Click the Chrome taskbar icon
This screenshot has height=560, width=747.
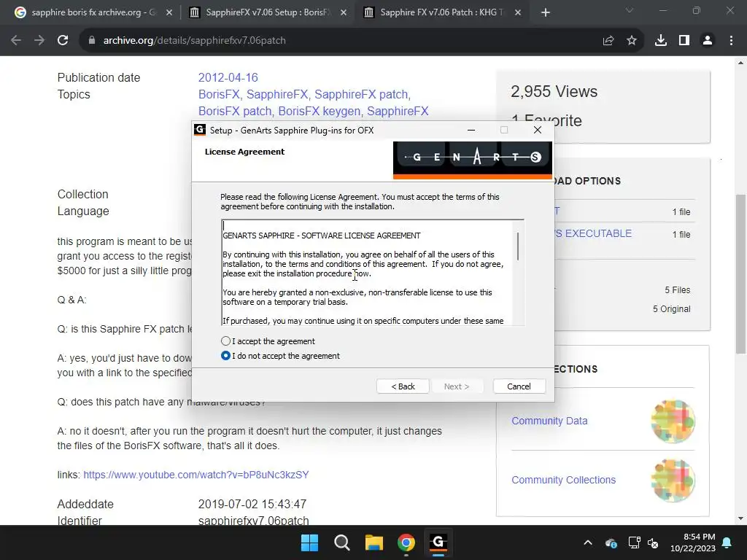(406, 542)
